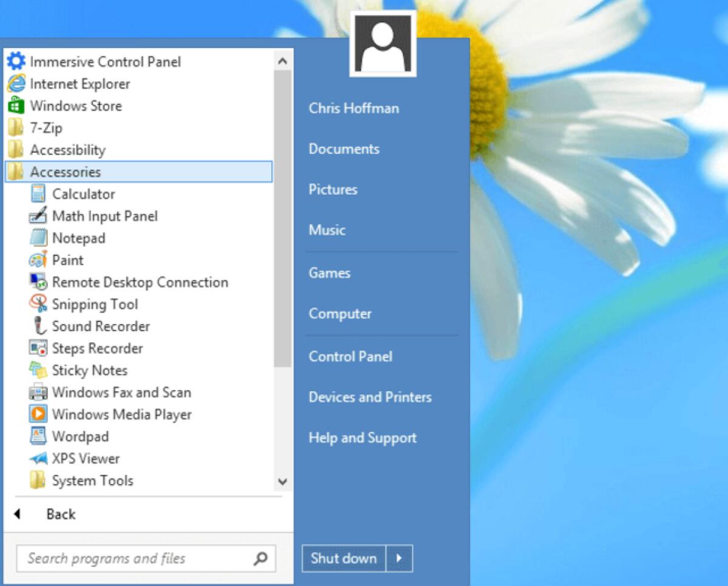Launch Paint from Accessories
This screenshot has width=728, height=586.
click(67, 260)
